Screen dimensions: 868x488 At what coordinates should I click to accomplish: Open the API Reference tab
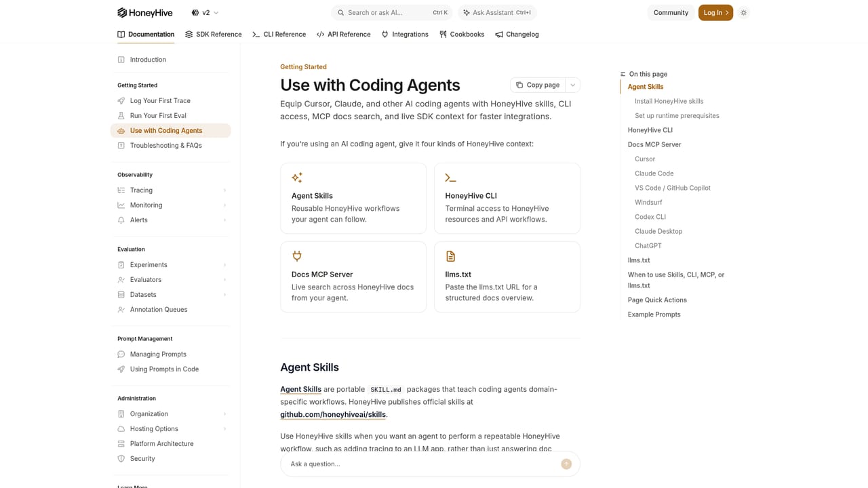point(344,34)
